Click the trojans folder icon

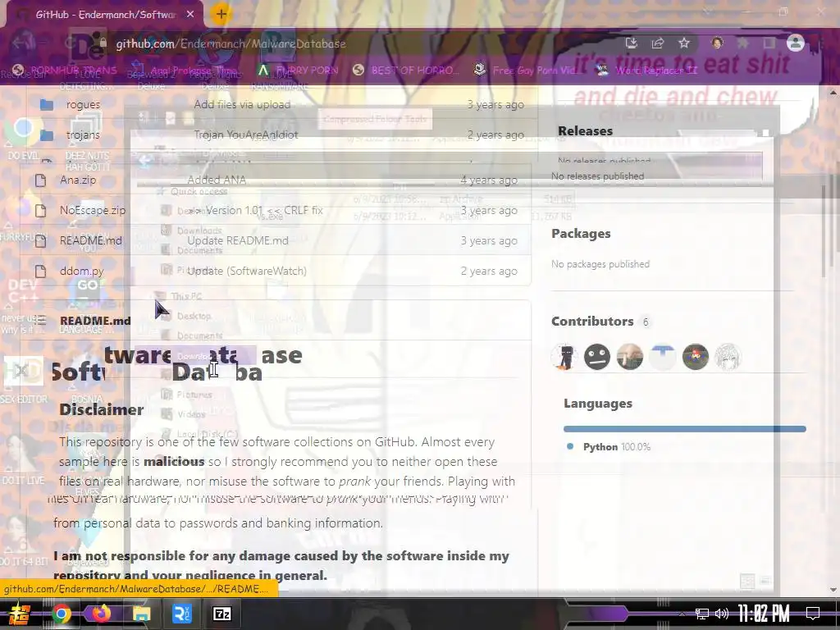(x=47, y=135)
